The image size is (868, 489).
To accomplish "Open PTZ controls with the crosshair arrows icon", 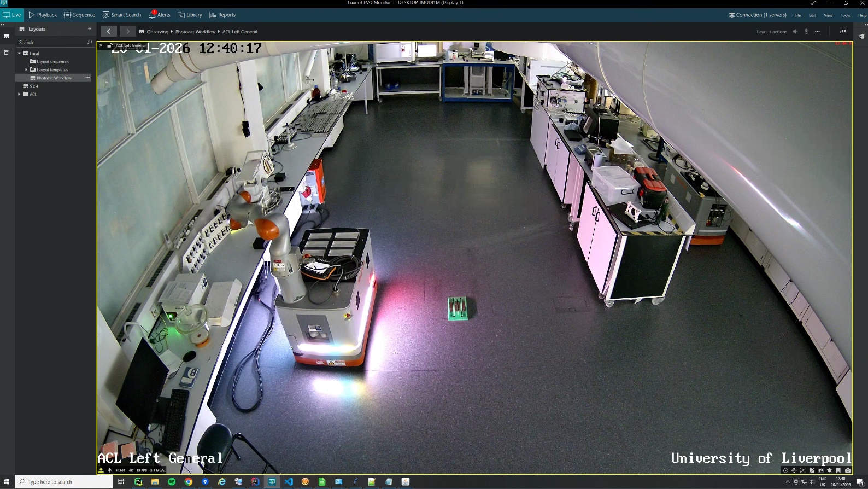I will point(794,470).
